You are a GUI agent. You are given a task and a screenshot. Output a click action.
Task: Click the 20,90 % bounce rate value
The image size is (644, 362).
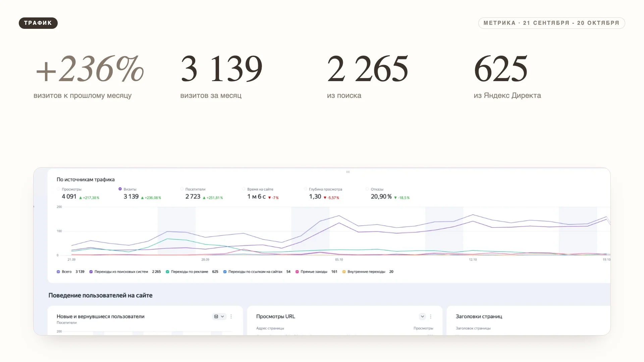[x=381, y=197]
